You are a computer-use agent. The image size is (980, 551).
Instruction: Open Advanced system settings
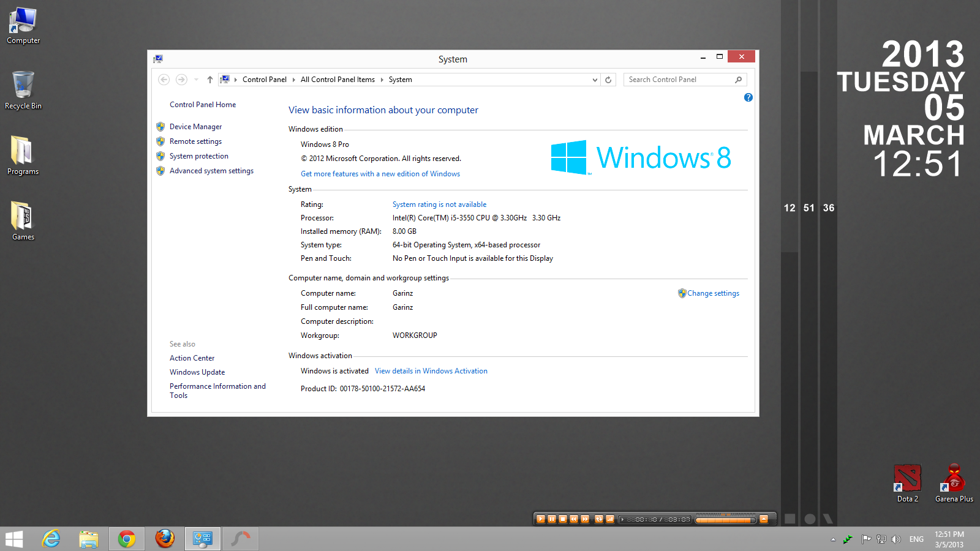coord(211,171)
